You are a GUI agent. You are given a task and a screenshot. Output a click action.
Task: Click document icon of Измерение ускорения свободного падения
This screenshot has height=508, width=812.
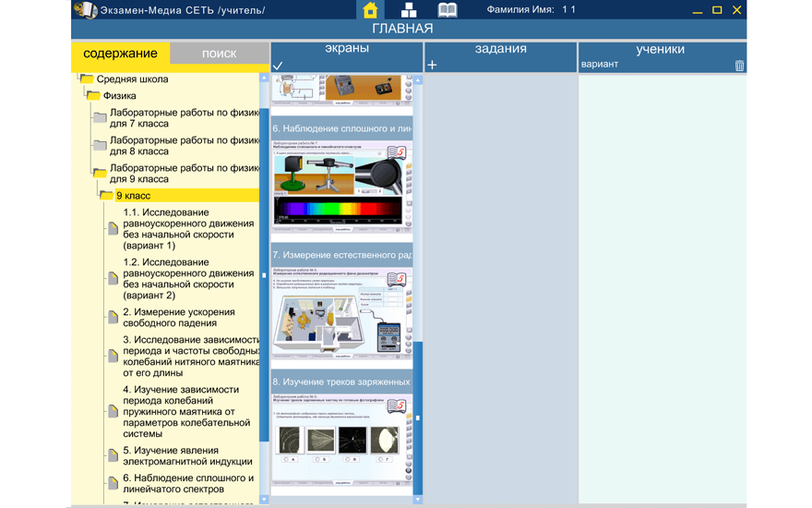pyautogui.click(x=113, y=317)
